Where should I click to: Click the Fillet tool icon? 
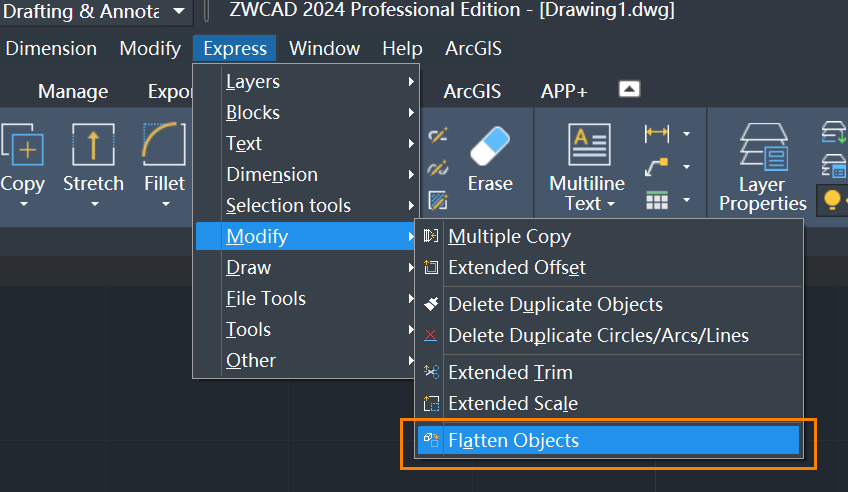164,144
